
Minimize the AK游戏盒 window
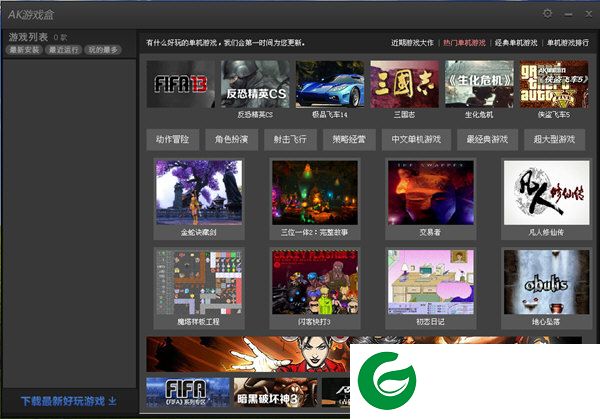click(x=568, y=15)
